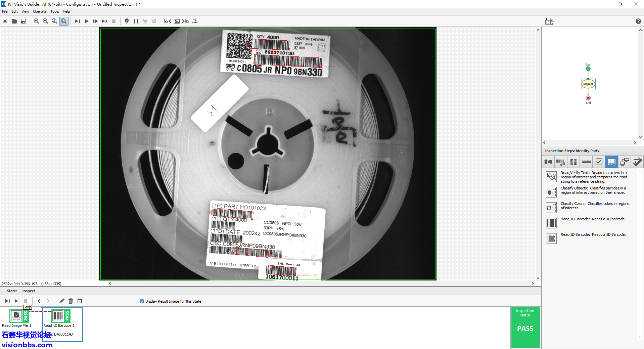Run inspection with main toolbar play button
The height and width of the screenshot is (349, 644).
pyautogui.click(x=87, y=21)
